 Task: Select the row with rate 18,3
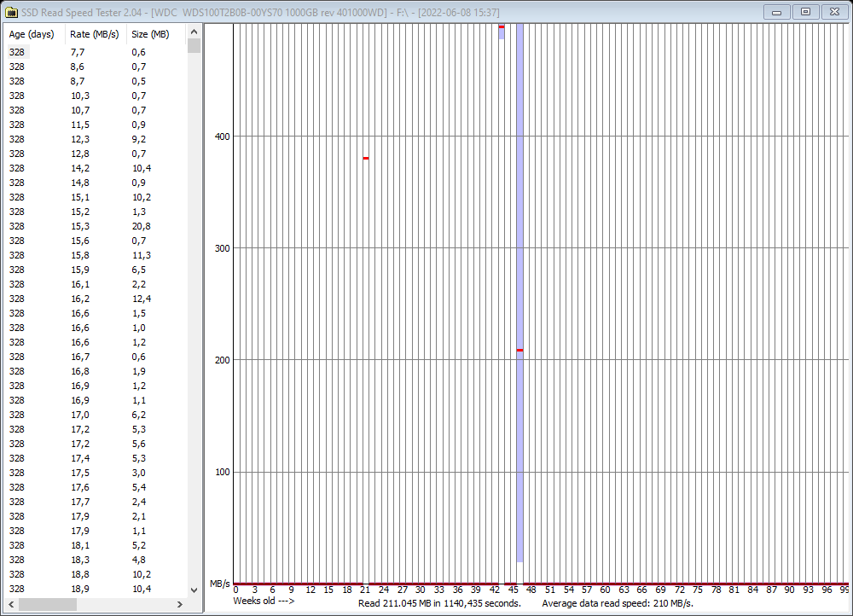[96, 560]
